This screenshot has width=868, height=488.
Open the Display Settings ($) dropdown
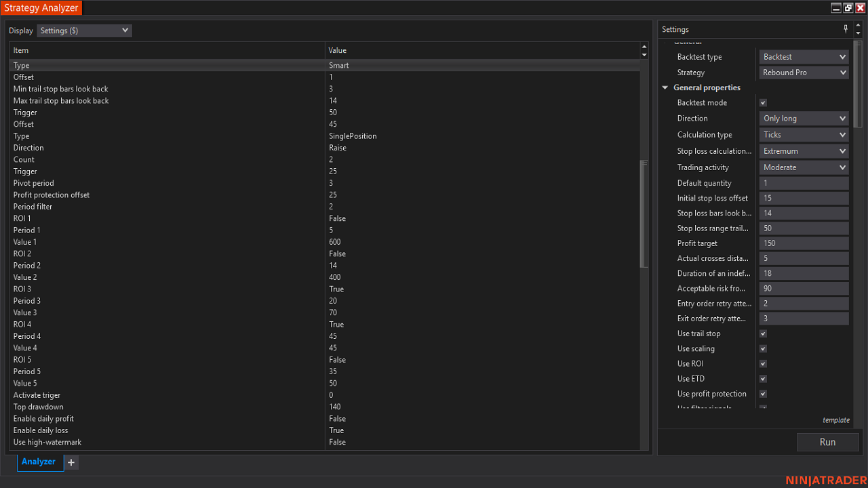tap(84, 30)
